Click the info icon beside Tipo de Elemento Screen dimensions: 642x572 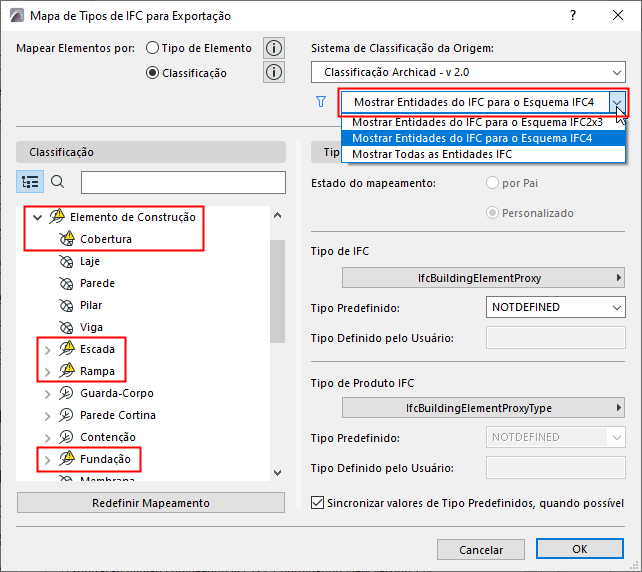[x=274, y=48]
